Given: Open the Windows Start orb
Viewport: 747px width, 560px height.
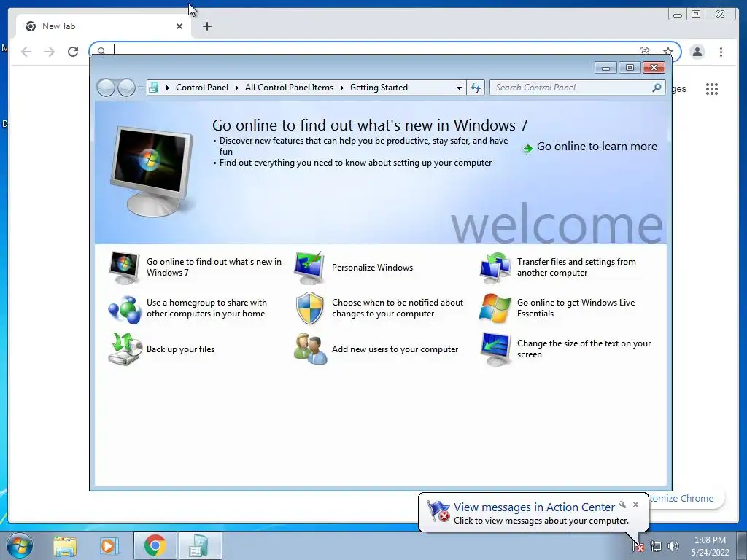Looking at the screenshot, I should 20,545.
